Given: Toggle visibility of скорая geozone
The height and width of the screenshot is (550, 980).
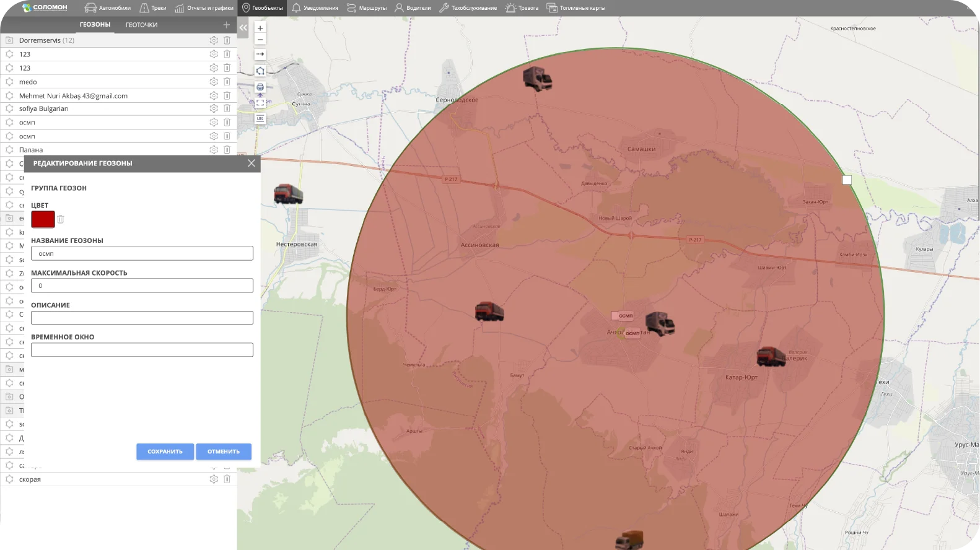Looking at the screenshot, I should click(x=9, y=479).
